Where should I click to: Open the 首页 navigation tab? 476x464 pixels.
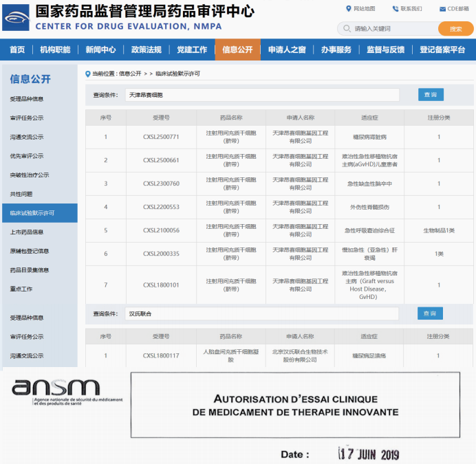click(x=17, y=50)
